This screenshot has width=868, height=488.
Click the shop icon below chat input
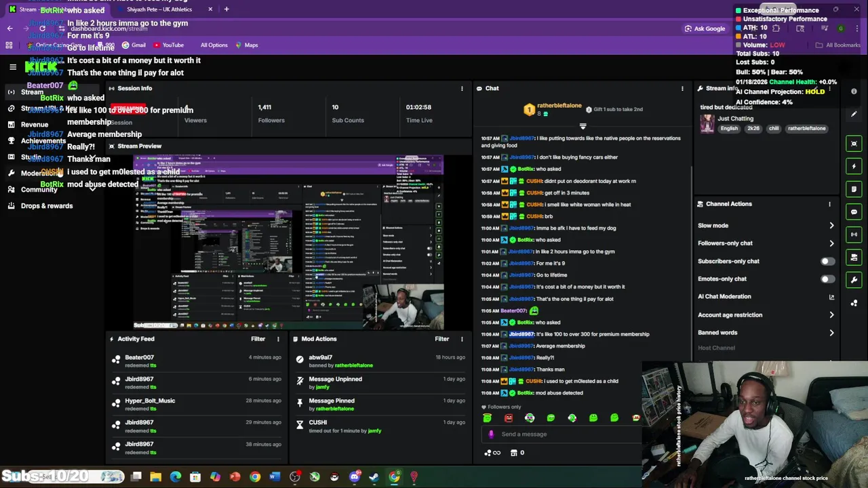click(x=513, y=453)
